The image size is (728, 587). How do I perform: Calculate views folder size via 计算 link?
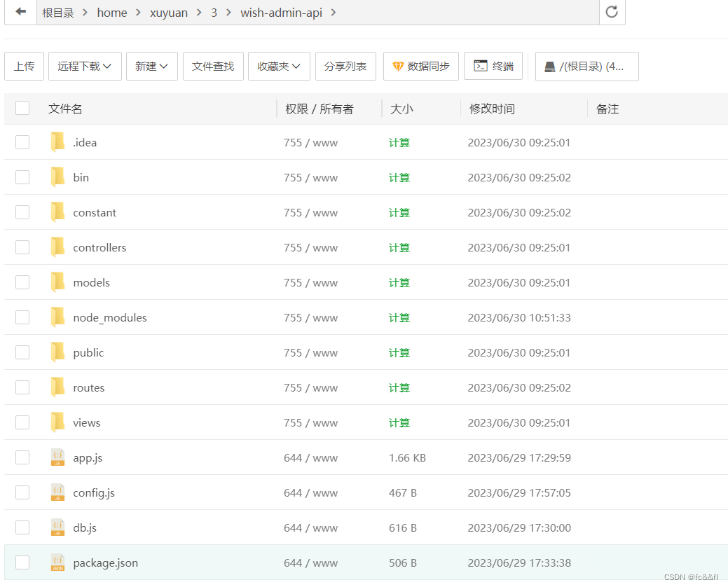(399, 422)
